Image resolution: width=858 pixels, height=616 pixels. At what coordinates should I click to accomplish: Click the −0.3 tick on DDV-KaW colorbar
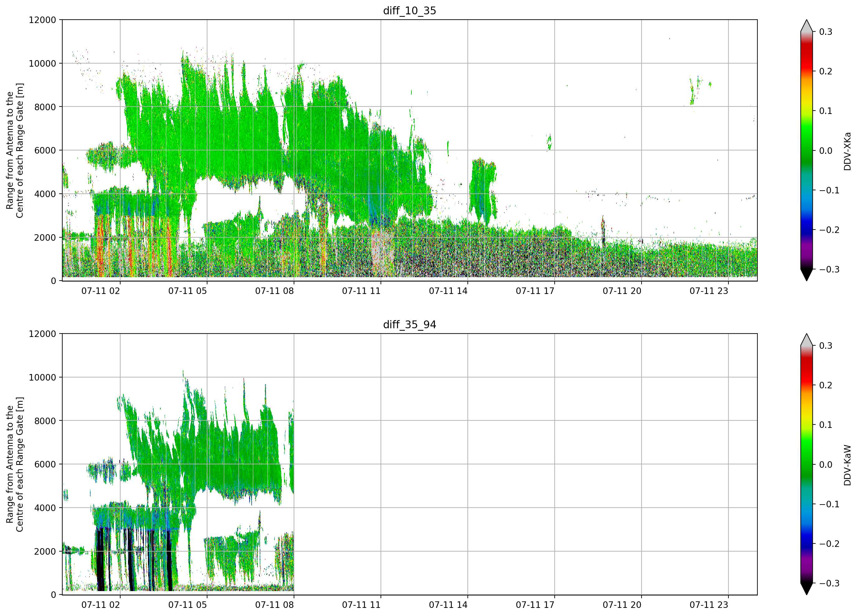click(829, 584)
